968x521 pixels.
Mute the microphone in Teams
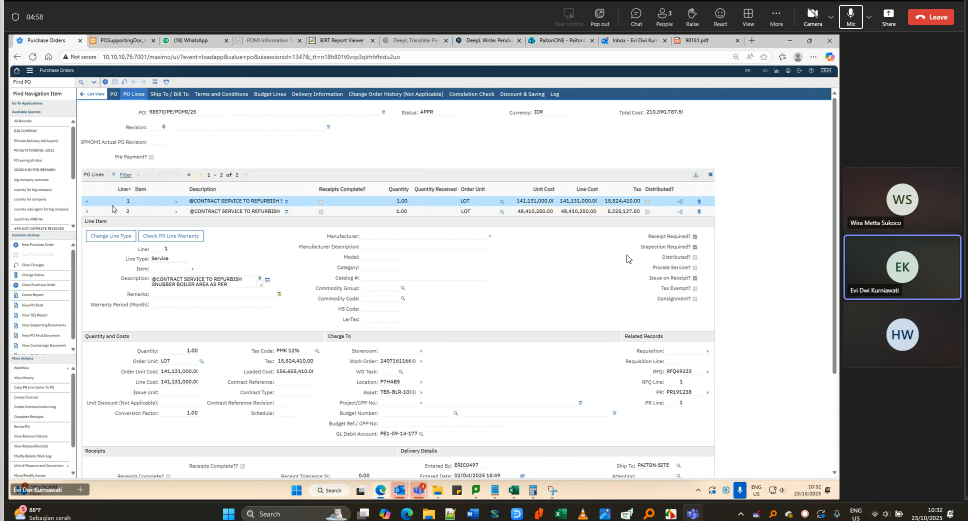pos(850,16)
